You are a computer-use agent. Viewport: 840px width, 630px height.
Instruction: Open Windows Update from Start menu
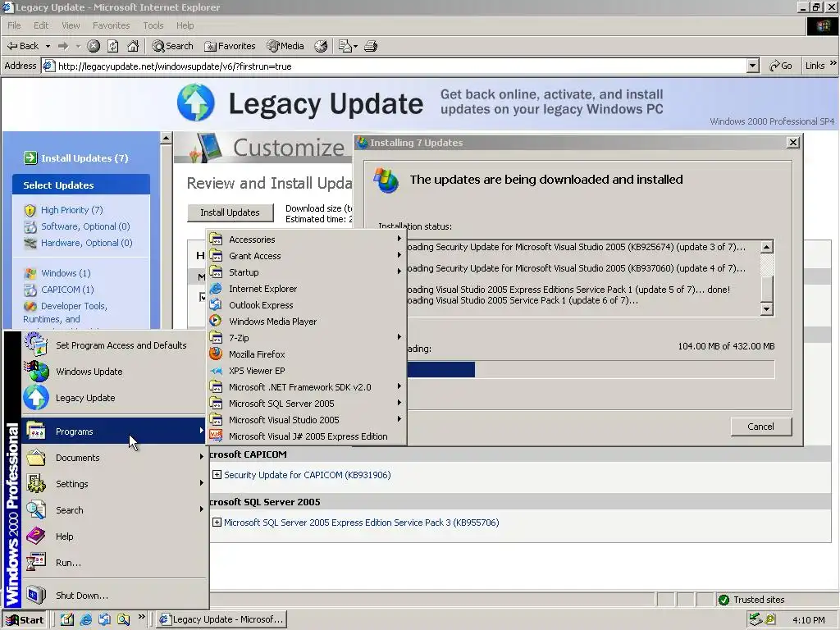click(113, 372)
